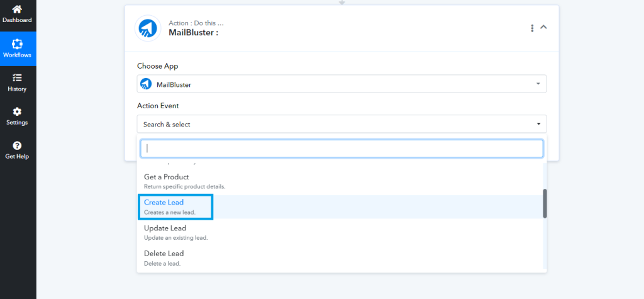
Task: Open the History list icon
Action: point(17,77)
